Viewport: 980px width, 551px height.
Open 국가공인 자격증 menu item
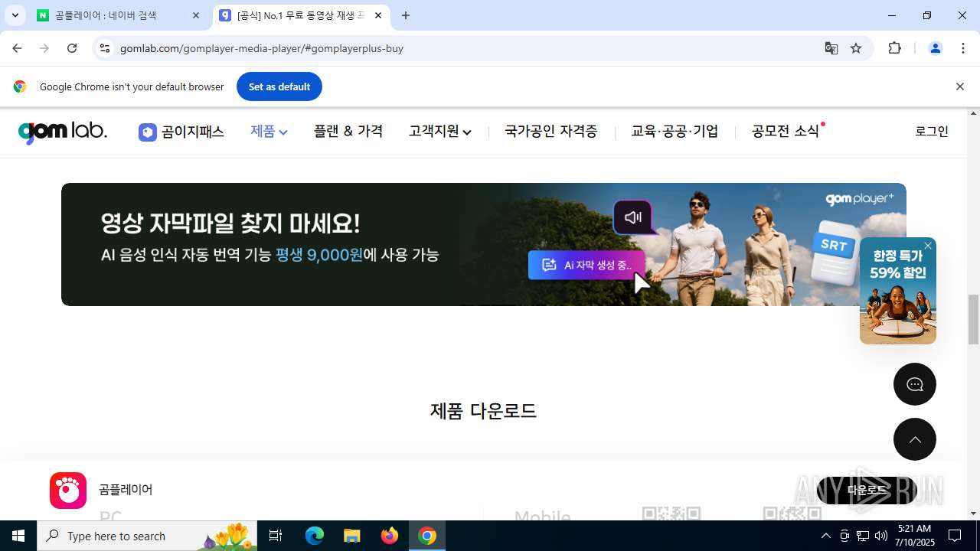(x=551, y=132)
